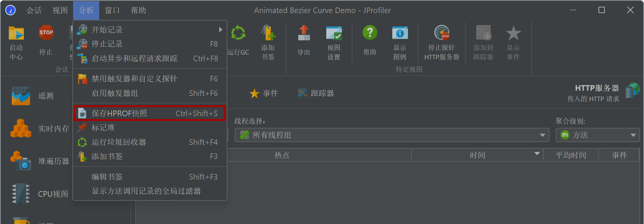Open the thread selection dropdown
This screenshot has width=644, height=224.
pyautogui.click(x=392, y=135)
